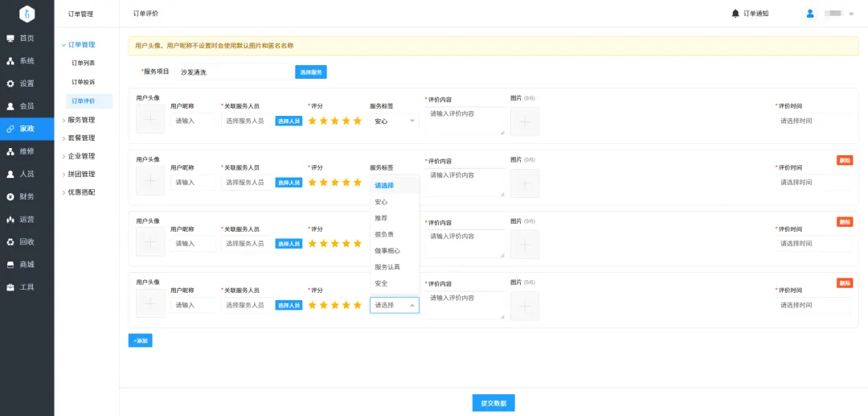Expand the 服务管理 menu group

(78, 120)
